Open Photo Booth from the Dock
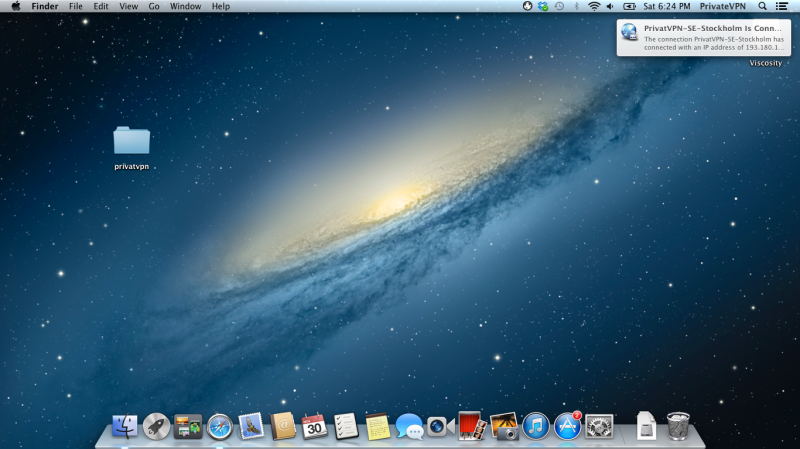800x449 pixels. [472, 426]
